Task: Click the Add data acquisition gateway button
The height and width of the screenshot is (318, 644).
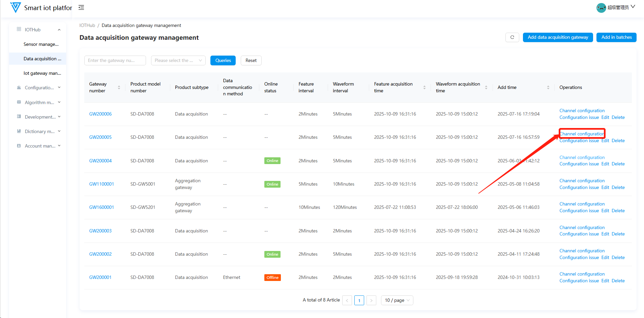Action: pos(558,37)
